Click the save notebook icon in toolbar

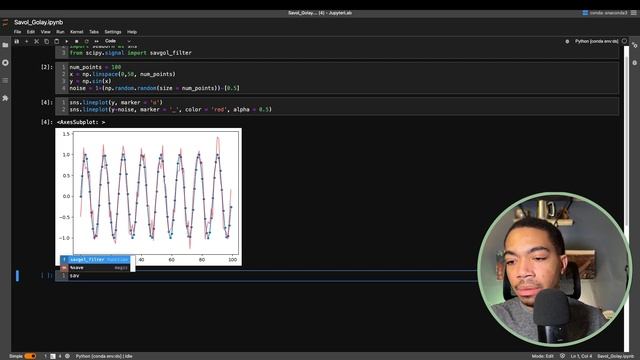point(17,41)
